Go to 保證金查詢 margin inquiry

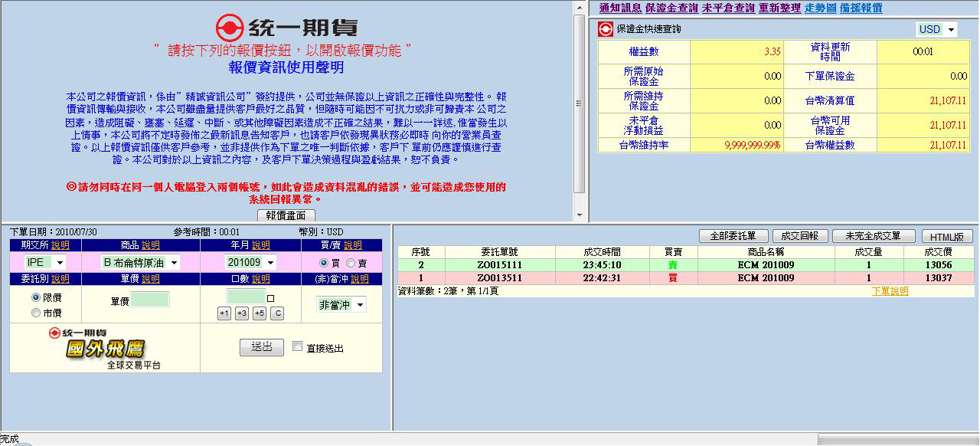tap(671, 8)
